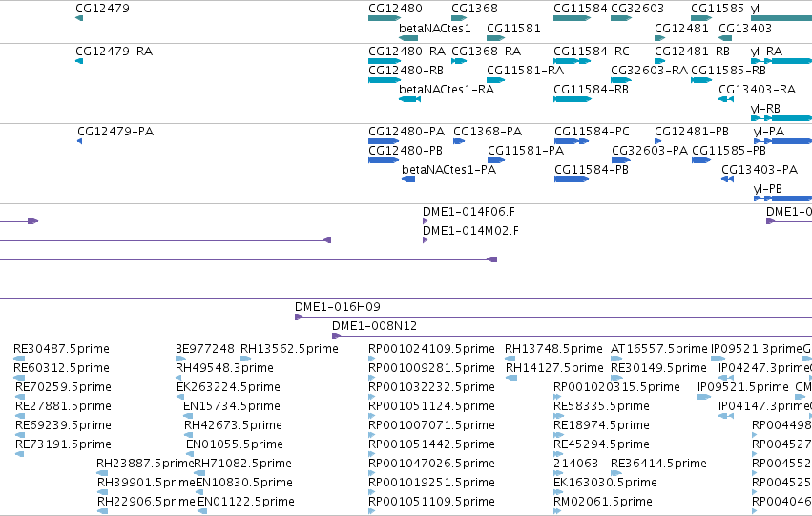Click transcript CG12480-RB
The image size is (812, 516).
click(x=406, y=71)
